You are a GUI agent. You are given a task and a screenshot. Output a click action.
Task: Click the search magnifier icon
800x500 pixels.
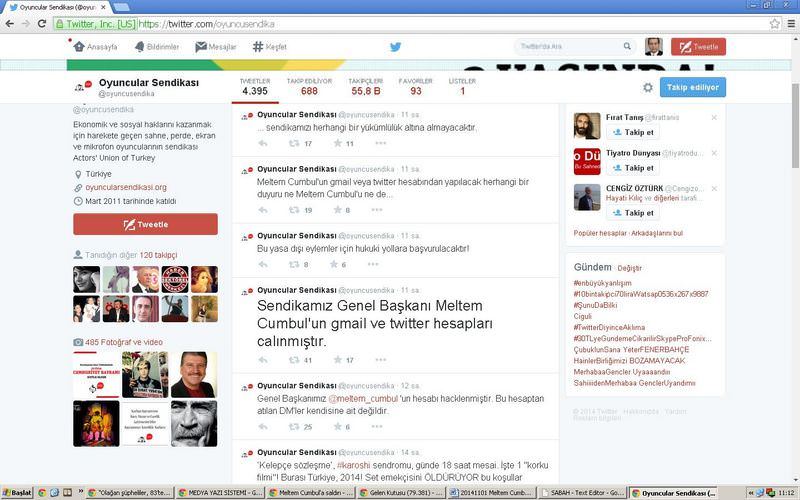(627, 46)
